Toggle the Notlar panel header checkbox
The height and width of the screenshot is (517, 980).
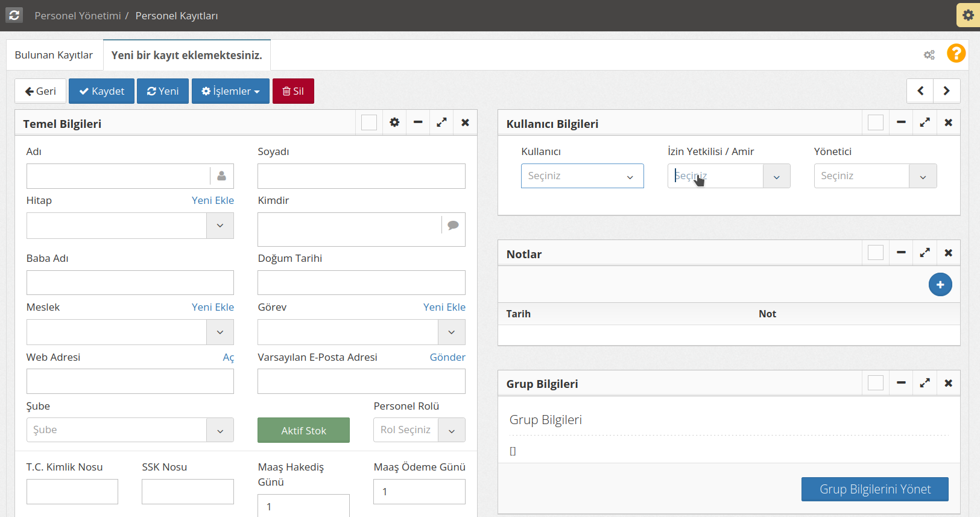tap(875, 253)
